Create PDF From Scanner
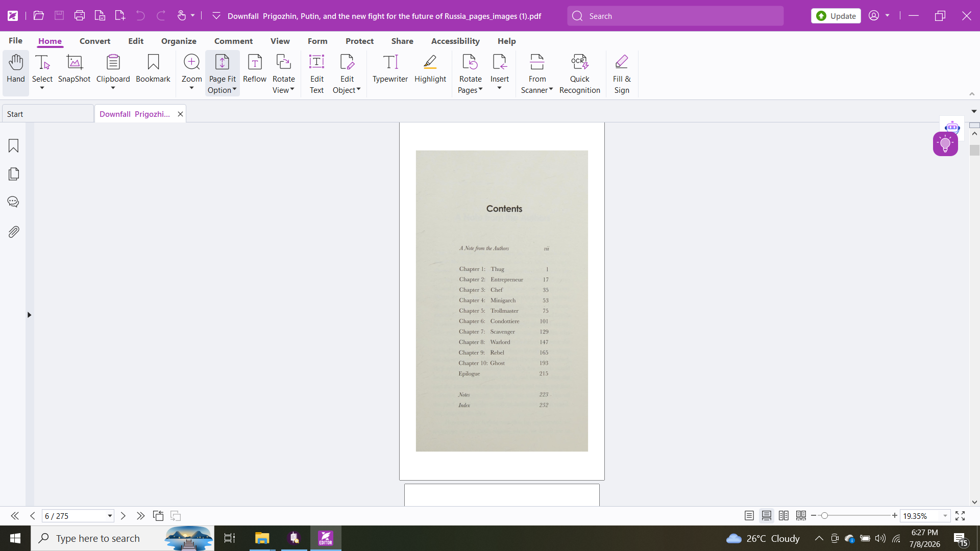Screen dimensions: 980x551 pos(537,73)
